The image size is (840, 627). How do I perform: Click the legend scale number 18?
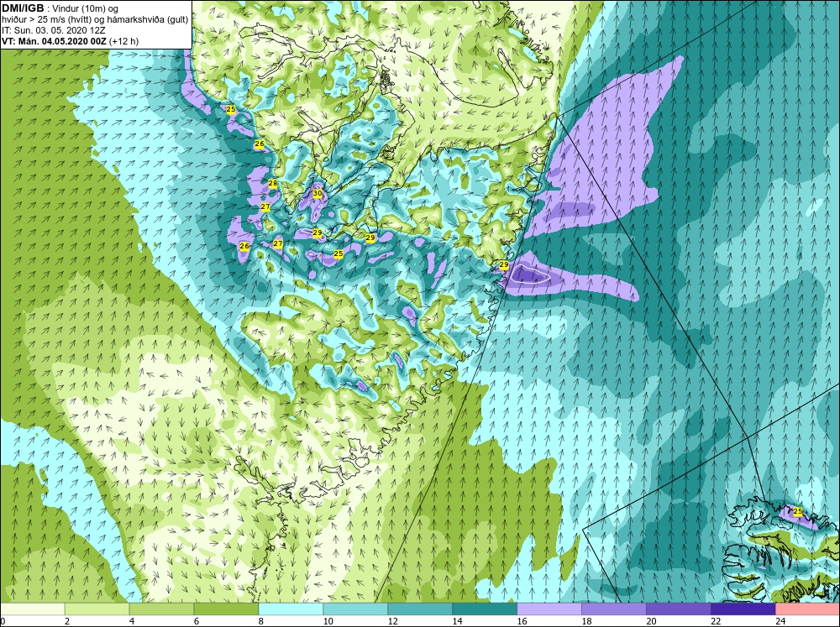(586, 621)
